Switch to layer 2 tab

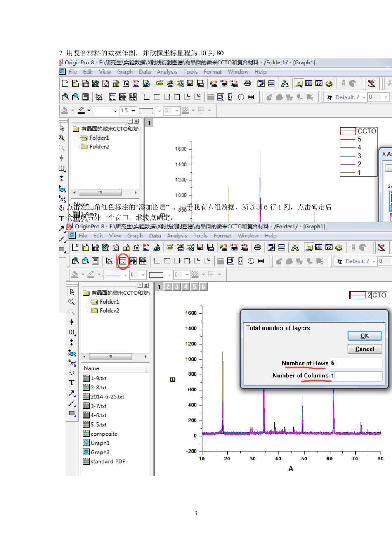coord(168,287)
